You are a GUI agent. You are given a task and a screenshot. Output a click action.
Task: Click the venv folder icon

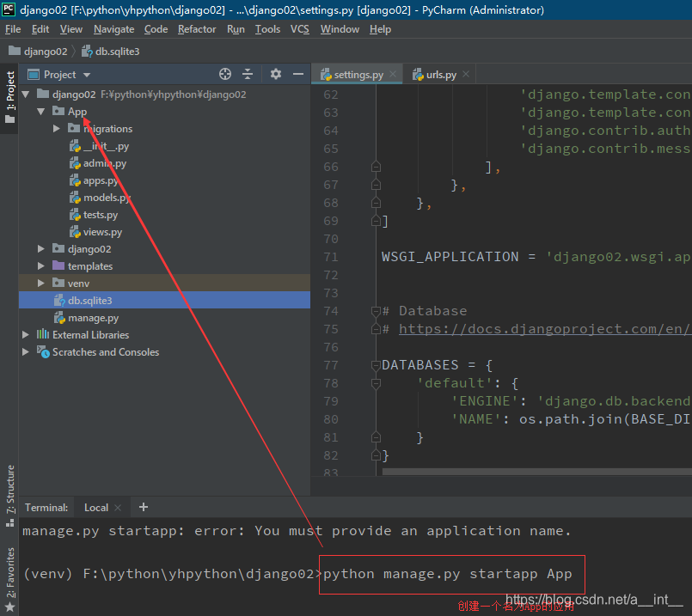58,283
